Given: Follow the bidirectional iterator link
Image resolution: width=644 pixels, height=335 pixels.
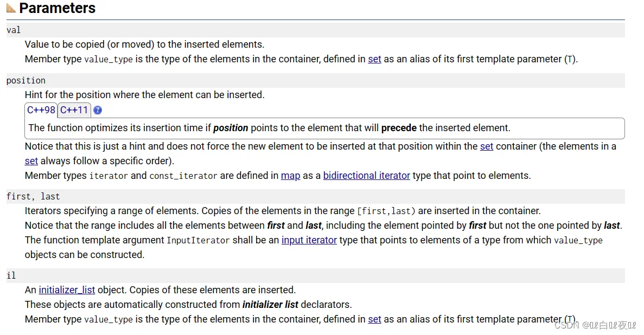Looking at the screenshot, I should (366, 176).
